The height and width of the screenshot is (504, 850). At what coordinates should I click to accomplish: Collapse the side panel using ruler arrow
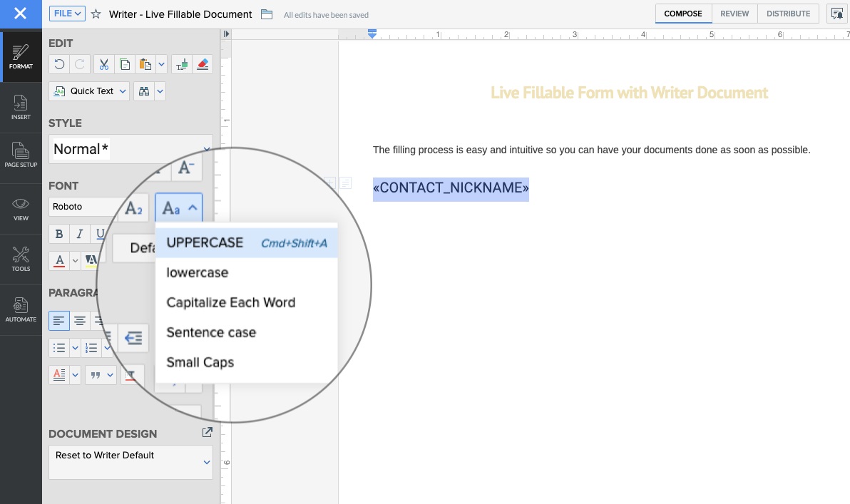click(226, 34)
